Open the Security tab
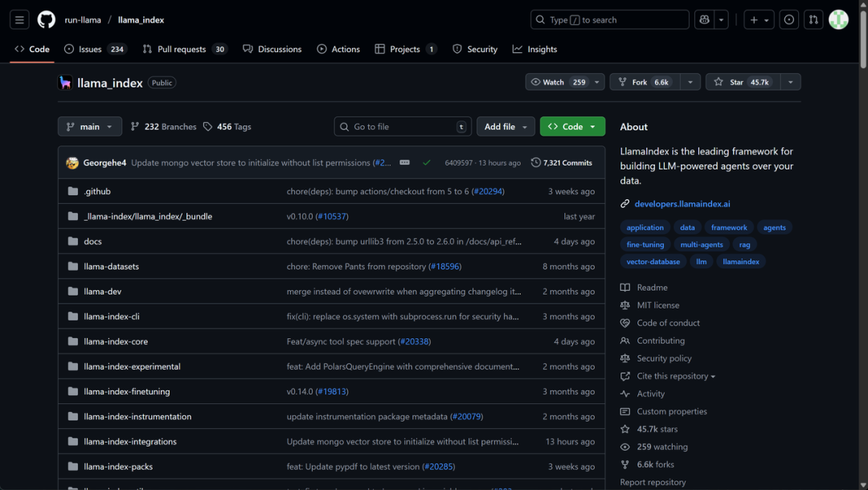This screenshot has height=490, width=868. click(x=475, y=49)
